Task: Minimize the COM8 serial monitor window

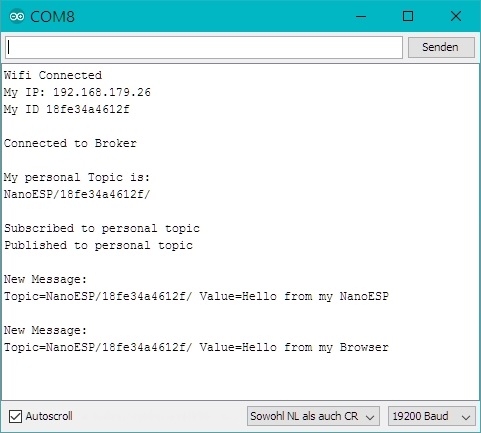Action: pyautogui.click(x=361, y=16)
